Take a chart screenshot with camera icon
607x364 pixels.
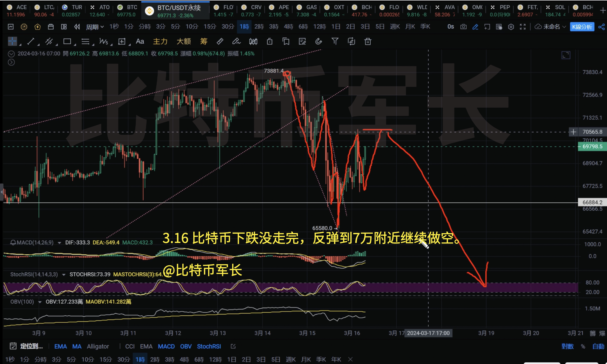coord(464,27)
